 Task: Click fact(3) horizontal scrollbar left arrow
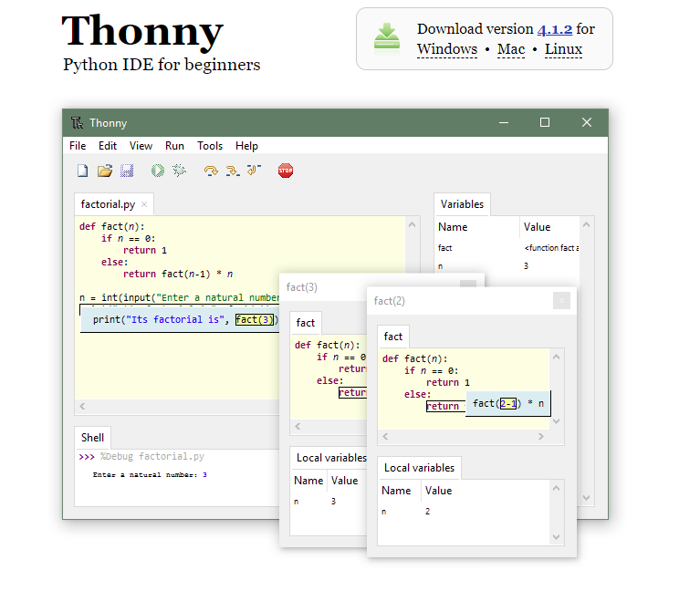click(298, 427)
